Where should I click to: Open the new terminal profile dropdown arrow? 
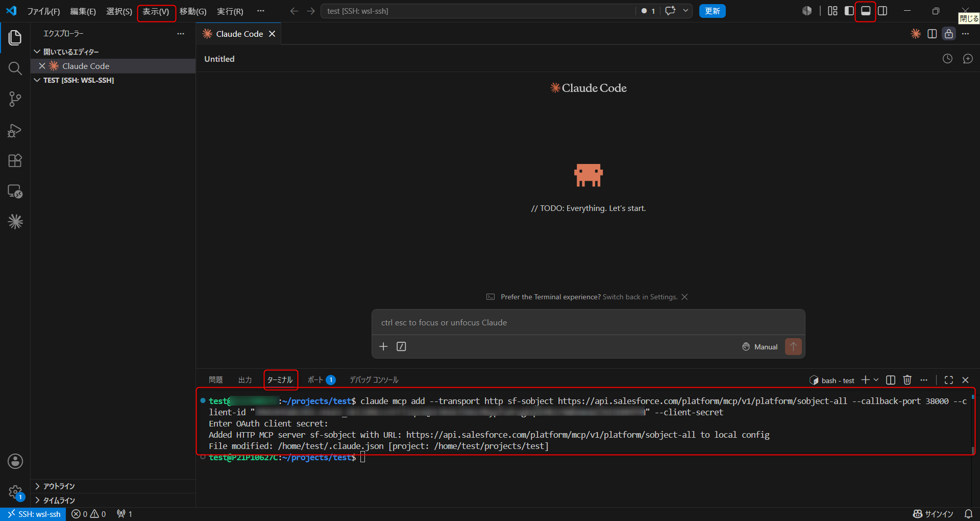pos(876,380)
